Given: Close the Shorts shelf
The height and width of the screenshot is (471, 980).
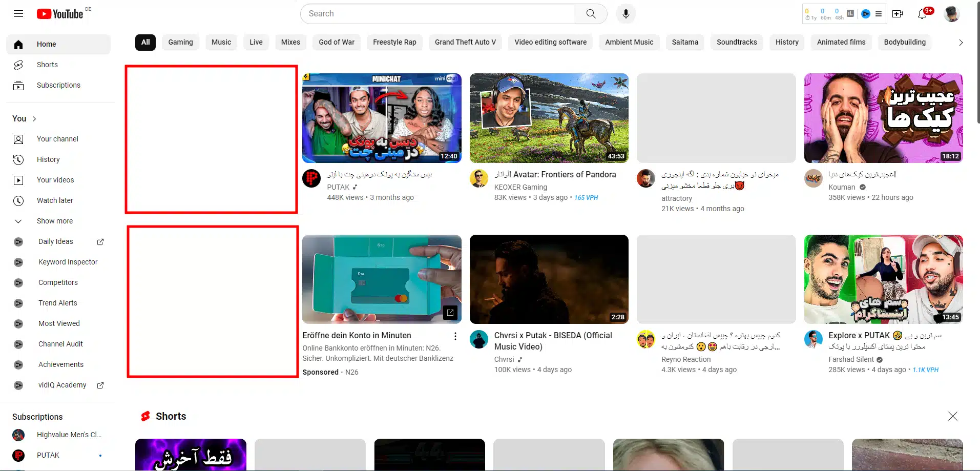Looking at the screenshot, I should [952, 416].
